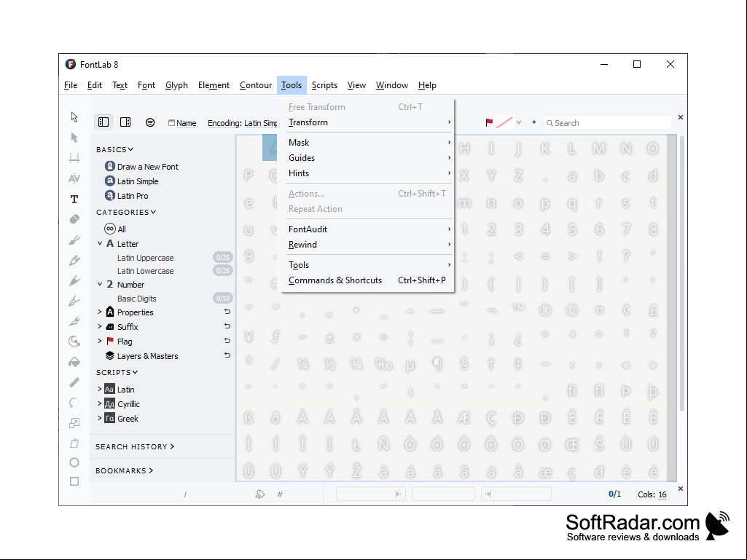Select the Kerning AV tool
The image size is (747, 560).
(x=74, y=178)
